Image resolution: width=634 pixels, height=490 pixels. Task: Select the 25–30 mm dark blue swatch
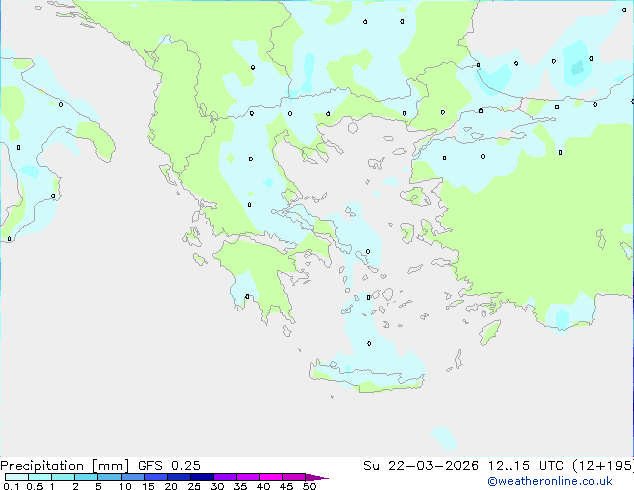tap(201, 477)
